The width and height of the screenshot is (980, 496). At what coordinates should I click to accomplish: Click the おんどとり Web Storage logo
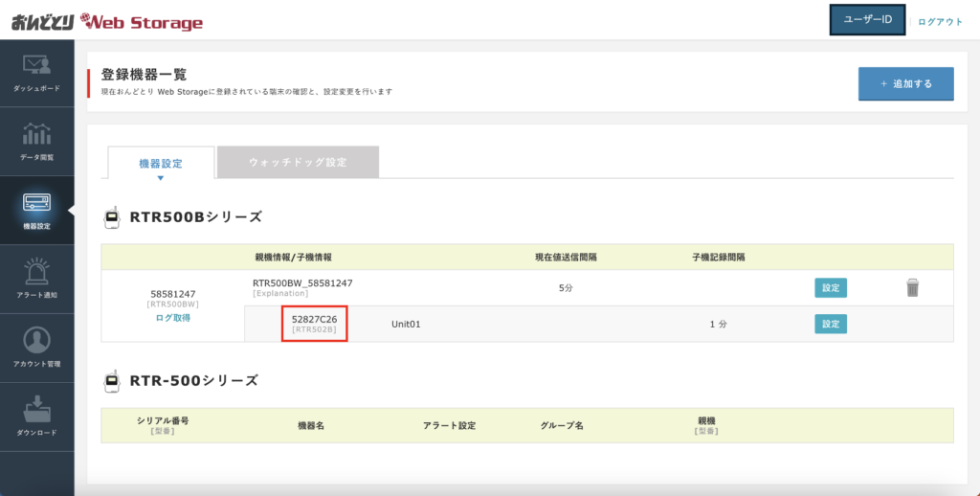click(x=107, y=21)
